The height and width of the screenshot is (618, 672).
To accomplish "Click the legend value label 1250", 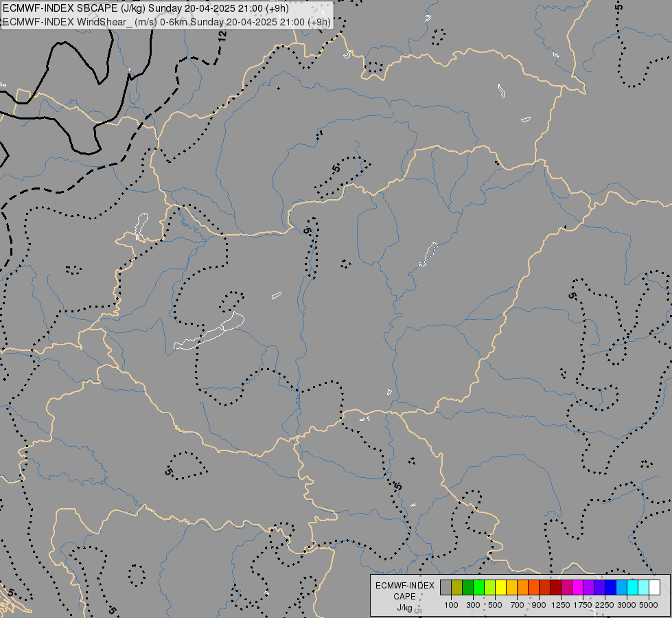I will (x=561, y=605).
